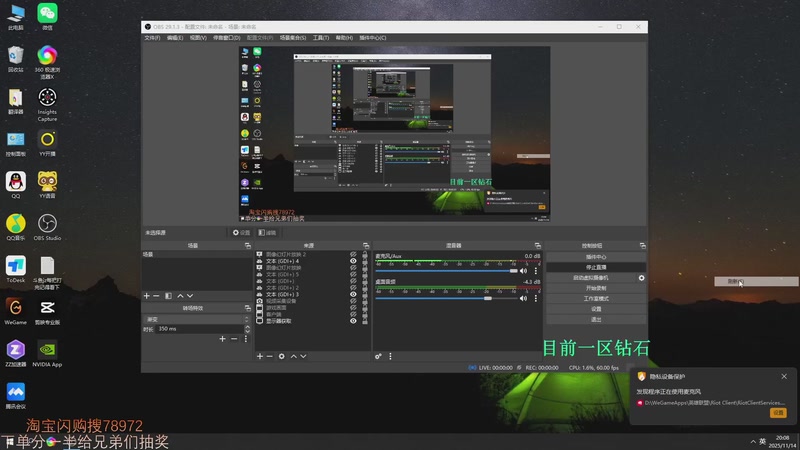Adjust transition duration stepper arrows
This screenshot has width=800, height=450.
247,329
